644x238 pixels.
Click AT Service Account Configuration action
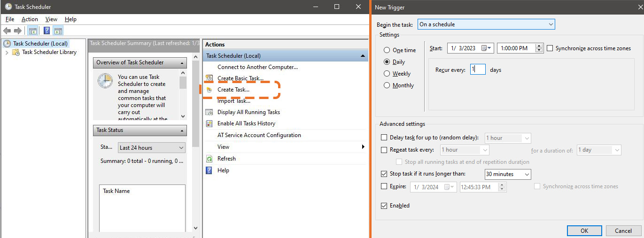[259, 135]
